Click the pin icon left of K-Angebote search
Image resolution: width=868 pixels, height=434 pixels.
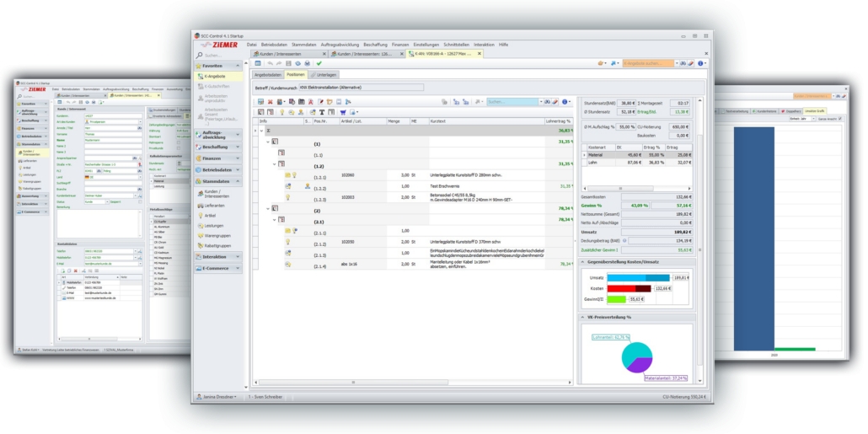pyautogui.click(x=613, y=63)
